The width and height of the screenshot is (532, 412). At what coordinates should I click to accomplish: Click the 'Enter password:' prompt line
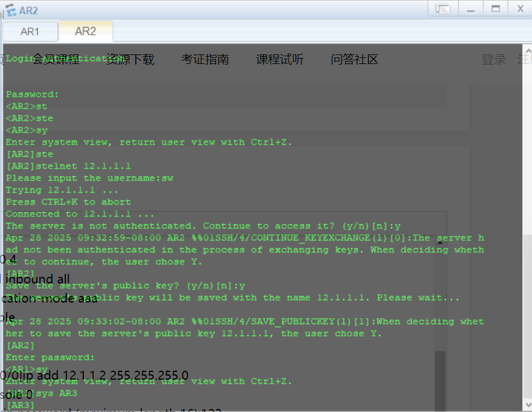[x=50, y=358]
